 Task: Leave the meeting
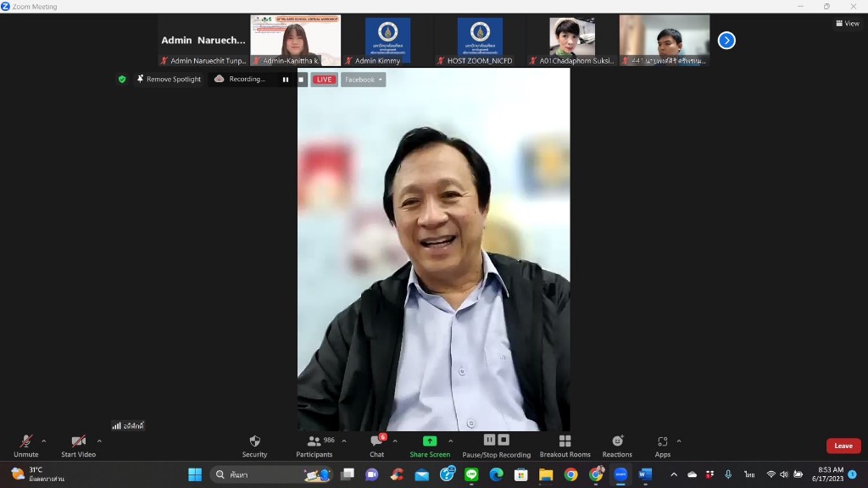point(843,446)
